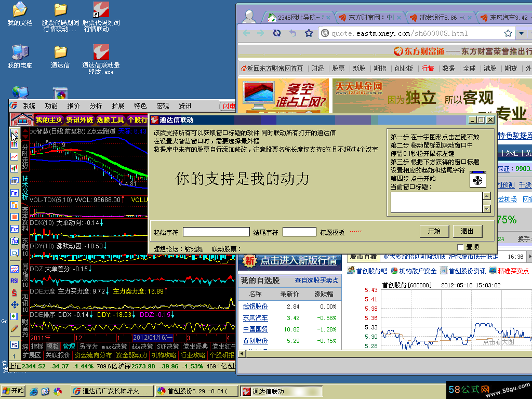Open 功能 menu in TDX window

(51, 106)
